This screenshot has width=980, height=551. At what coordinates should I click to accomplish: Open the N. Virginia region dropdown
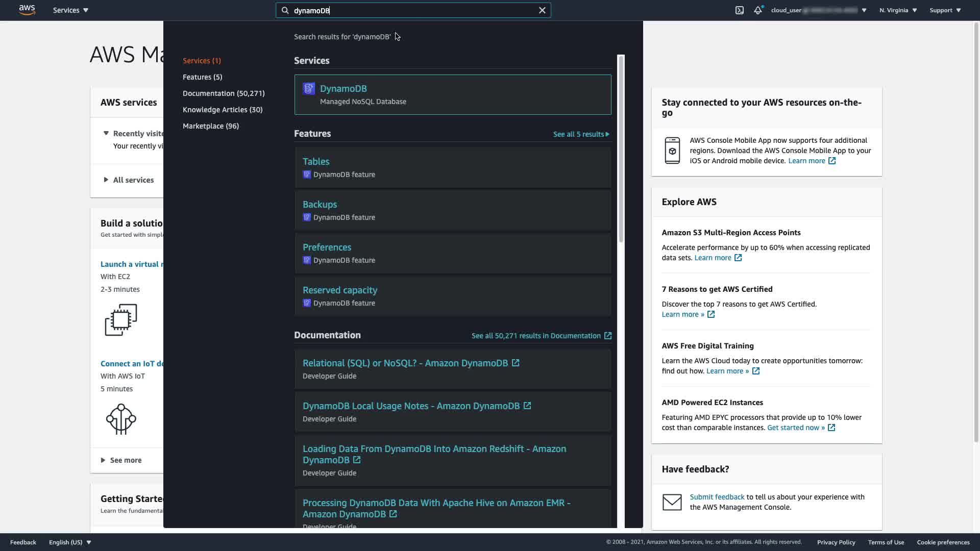898,10
